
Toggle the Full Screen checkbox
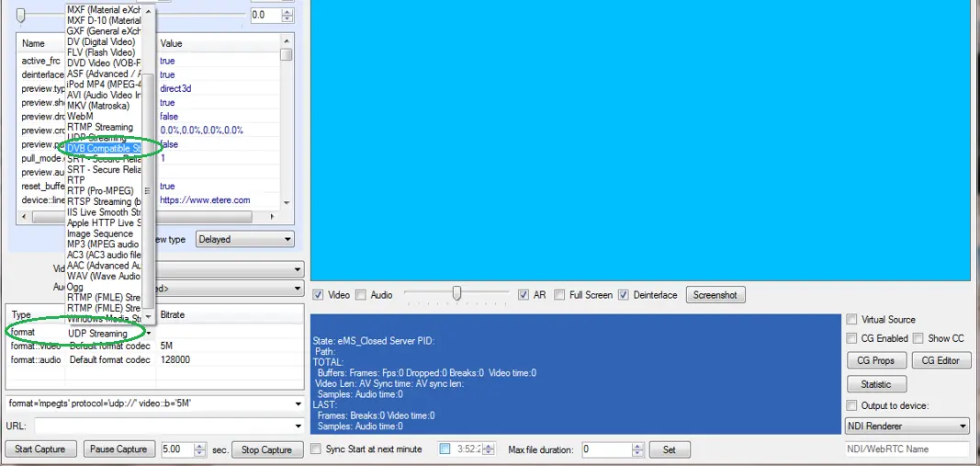tap(562, 295)
